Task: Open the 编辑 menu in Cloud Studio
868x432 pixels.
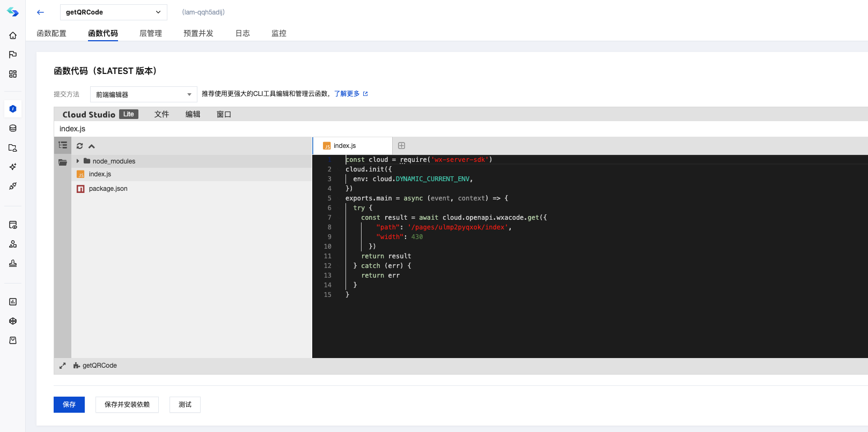Action: [x=193, y=114]
